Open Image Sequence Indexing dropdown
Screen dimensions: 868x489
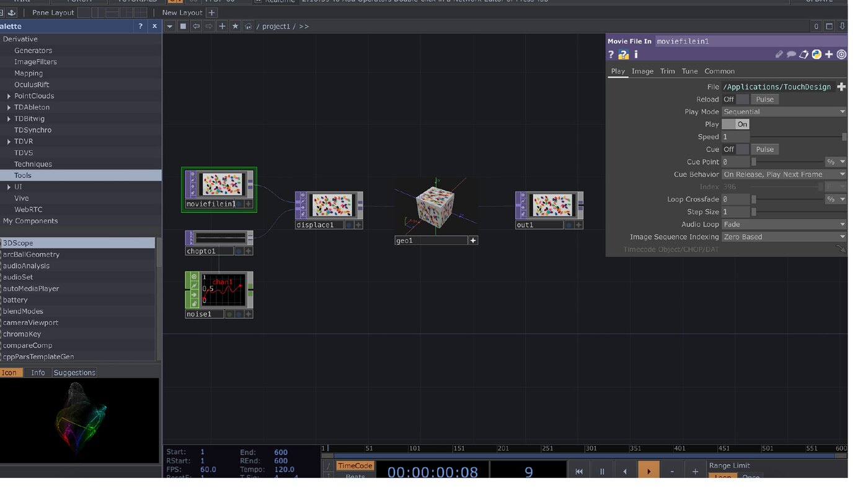point(784,236)
